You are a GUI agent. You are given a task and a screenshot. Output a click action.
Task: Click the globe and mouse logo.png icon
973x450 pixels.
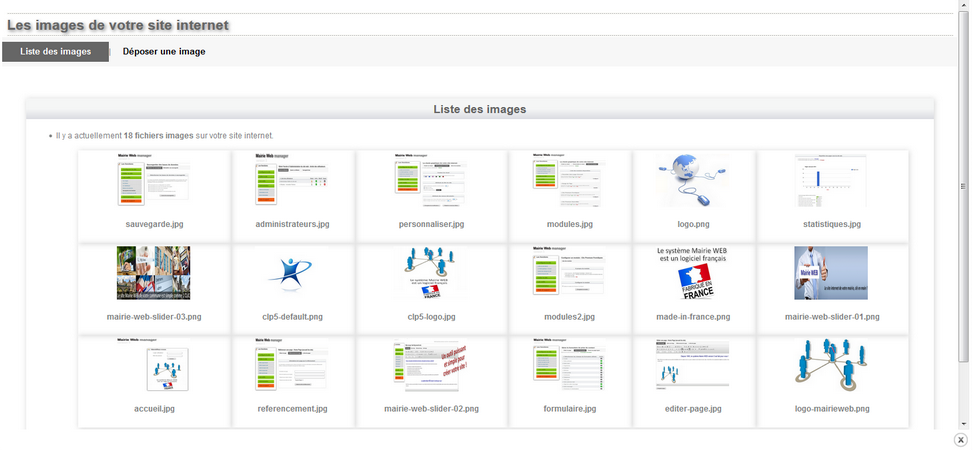[x=694, y=180]
